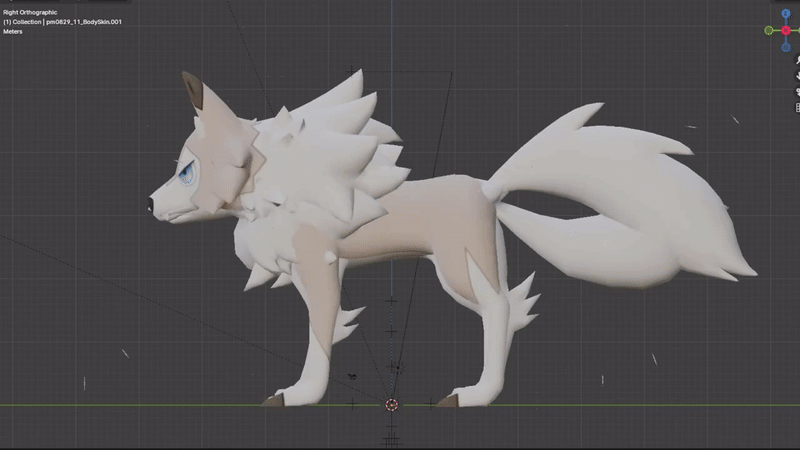Select the wolf's brown-tipped ear

point(192,93)
